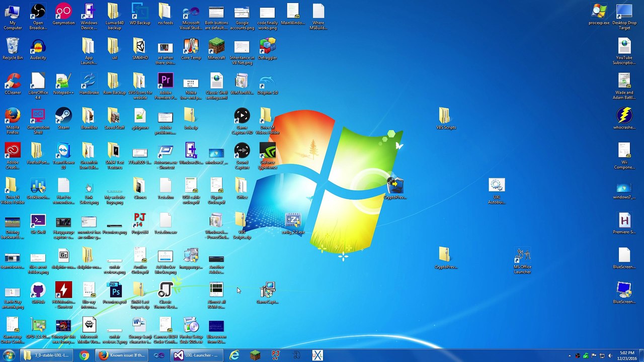
Task: Open the Git Shell shortcut
Action: click(38, 224)
